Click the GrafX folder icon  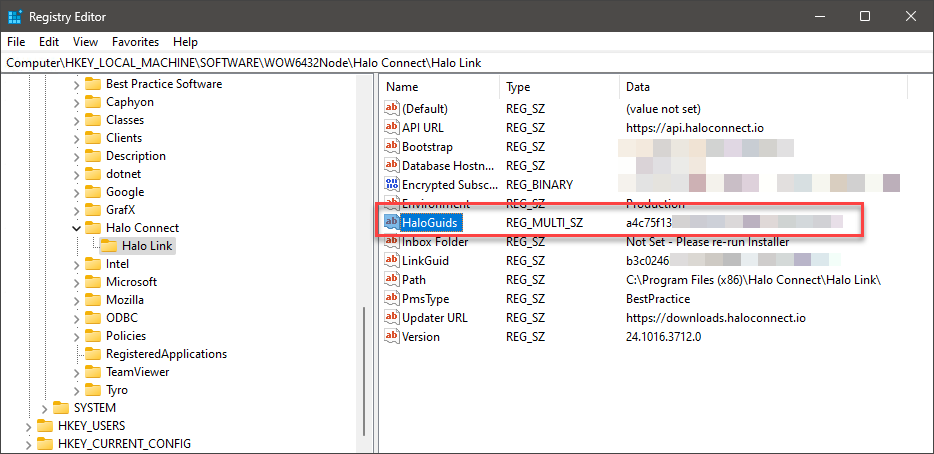click(x=92, y=210)
